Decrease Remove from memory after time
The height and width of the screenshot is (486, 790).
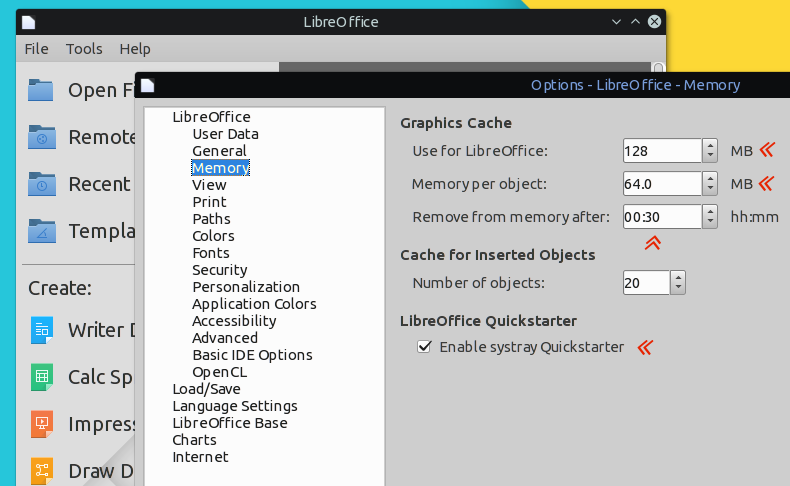710,223
